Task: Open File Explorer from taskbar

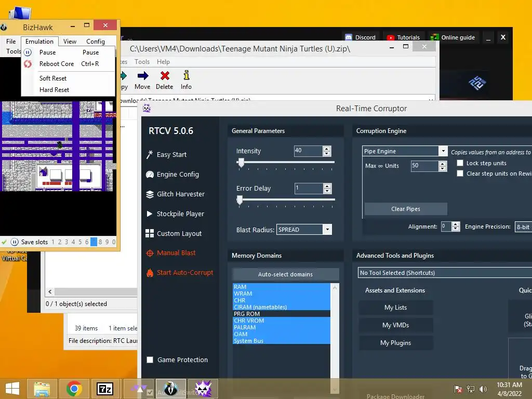Action: pyautogui.click(x=42, y=389)
